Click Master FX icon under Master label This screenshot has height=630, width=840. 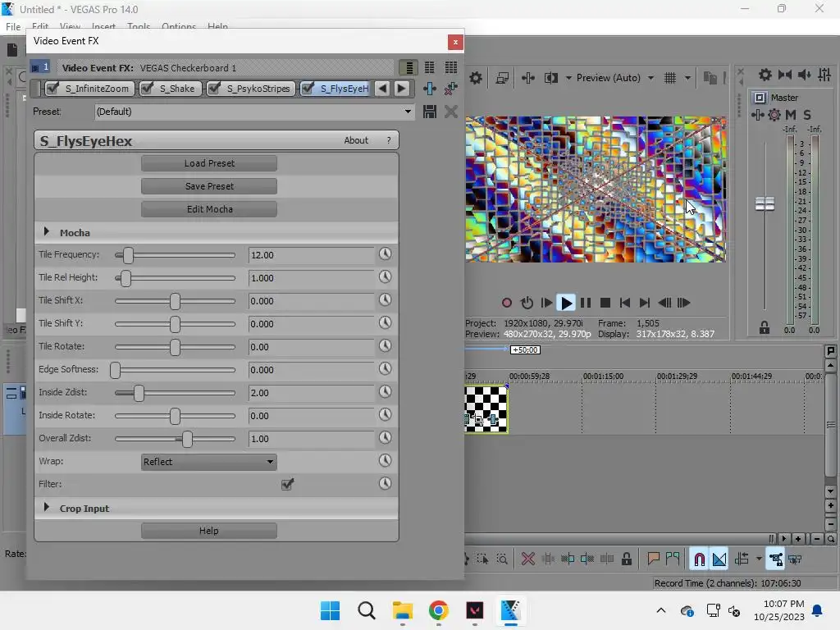click(x=757, y=115)
